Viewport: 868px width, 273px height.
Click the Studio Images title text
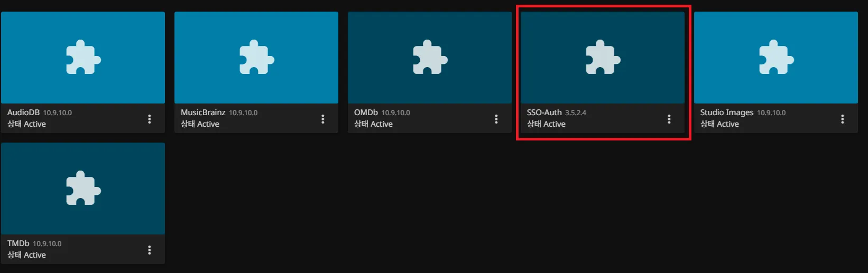[726, 112]
